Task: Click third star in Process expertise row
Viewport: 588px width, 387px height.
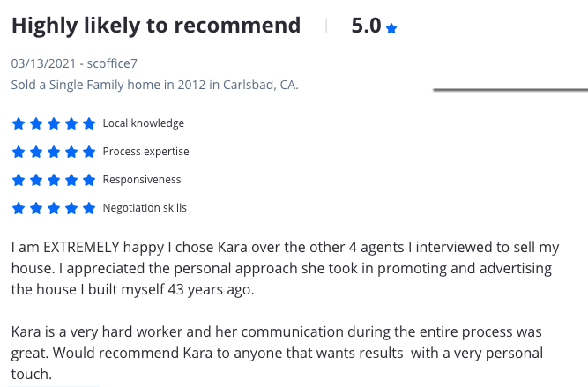Action: tap(53, 152)
